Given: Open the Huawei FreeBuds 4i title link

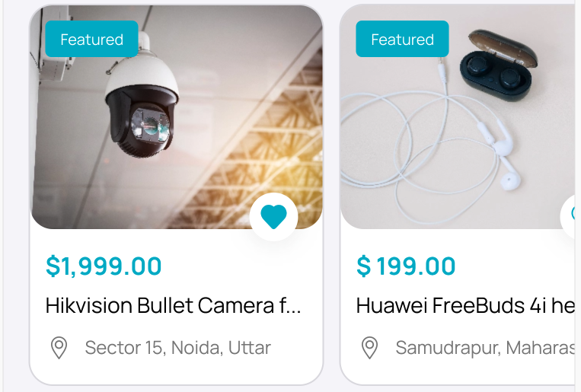Looking at the screenshot, I should pyautogui.click(x=464, y=306).
